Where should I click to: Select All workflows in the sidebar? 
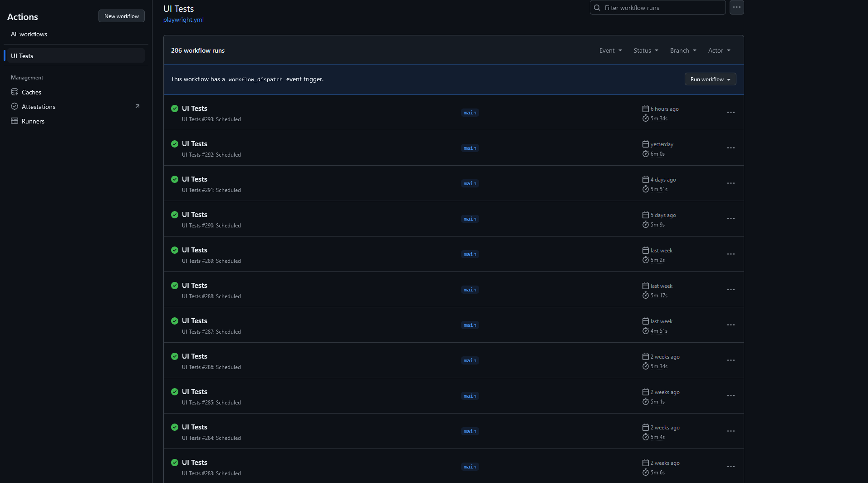[x=29, y=34]
